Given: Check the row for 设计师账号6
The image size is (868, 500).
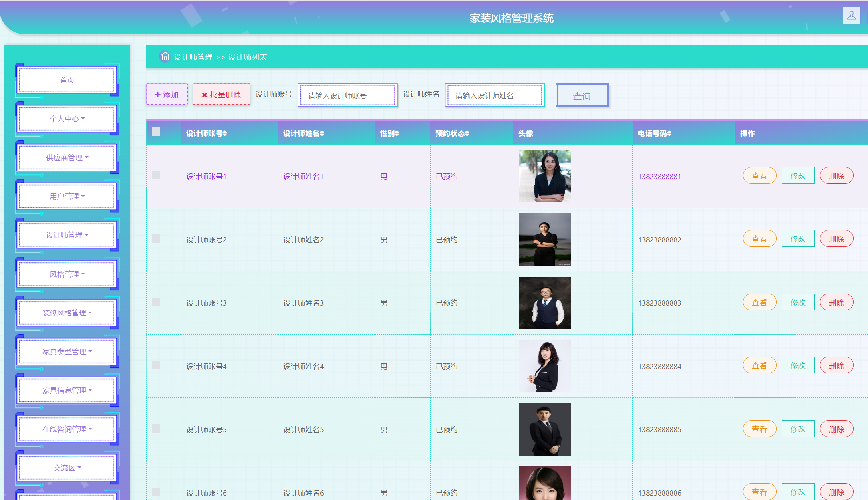Looking at the screenshot, I should [156, 492].
